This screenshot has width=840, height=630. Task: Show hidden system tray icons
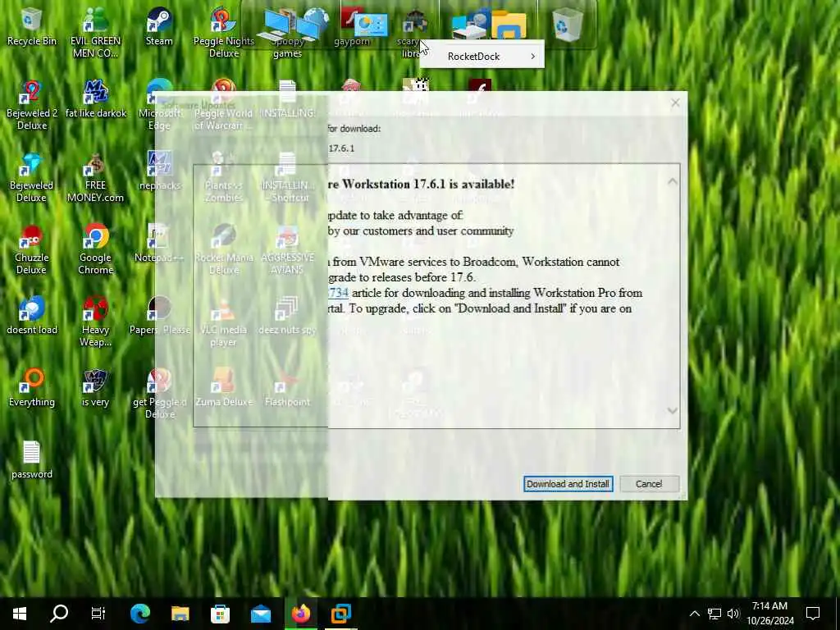(x=694, y=614)
